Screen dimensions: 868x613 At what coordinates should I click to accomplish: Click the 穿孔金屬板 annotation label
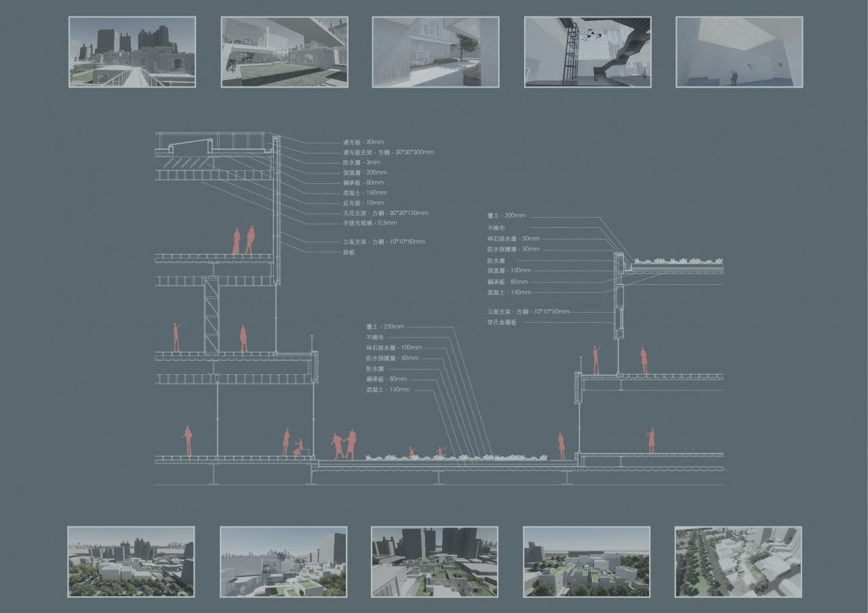(x=502, y=323)
